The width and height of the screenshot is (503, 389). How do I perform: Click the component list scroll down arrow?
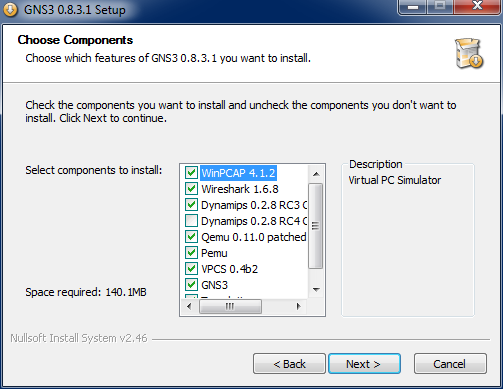click(x=316, y=290)
